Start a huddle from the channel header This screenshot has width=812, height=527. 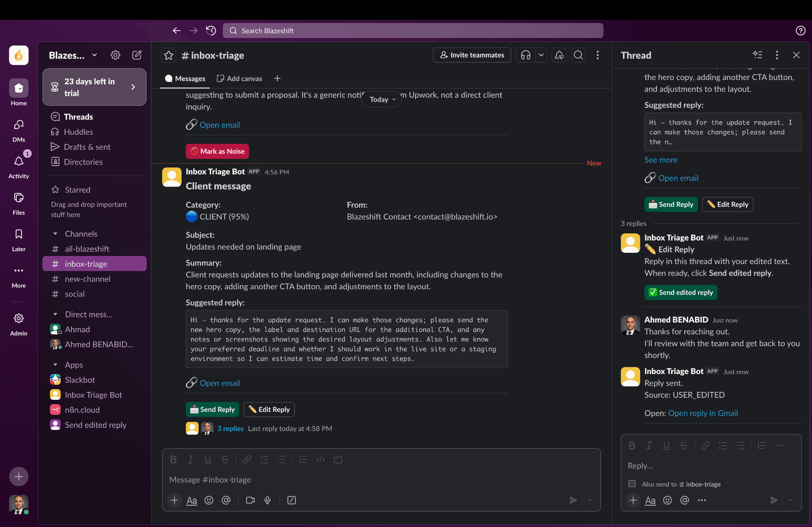(x=526, y=55)
